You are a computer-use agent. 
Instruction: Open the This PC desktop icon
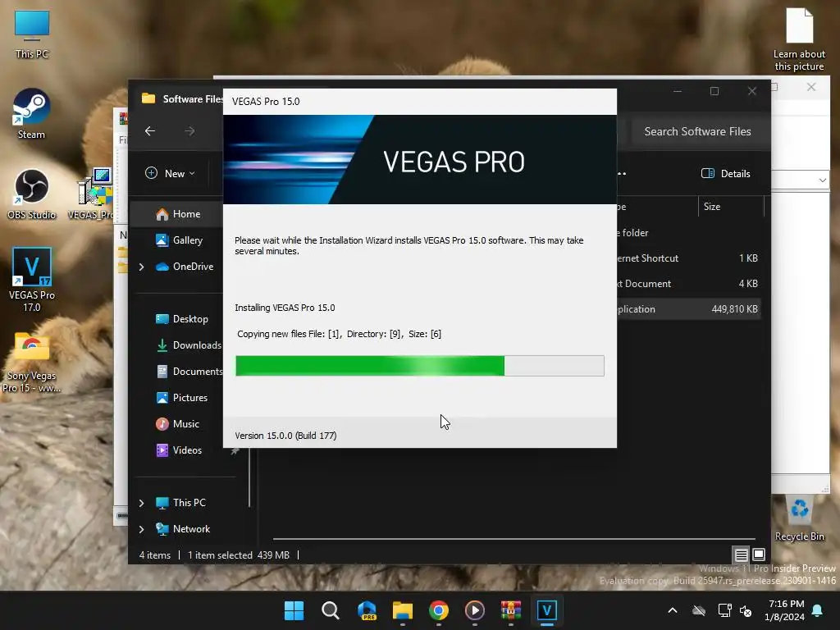point(32,33)
